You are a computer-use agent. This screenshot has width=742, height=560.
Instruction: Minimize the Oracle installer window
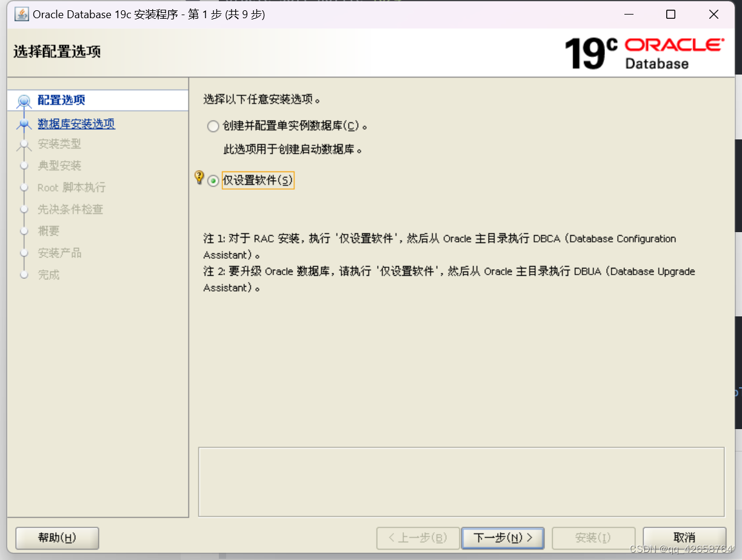pyautogui.click(x=627, y=15)
